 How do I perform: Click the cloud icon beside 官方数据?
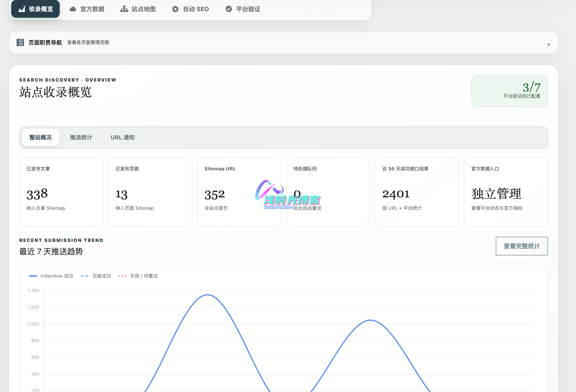(x=73, y=9)
